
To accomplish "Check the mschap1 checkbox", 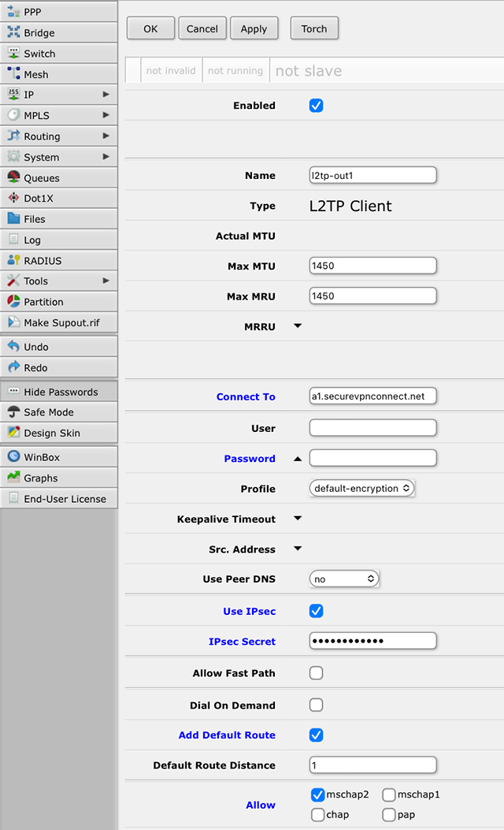I will coord(389,795).
